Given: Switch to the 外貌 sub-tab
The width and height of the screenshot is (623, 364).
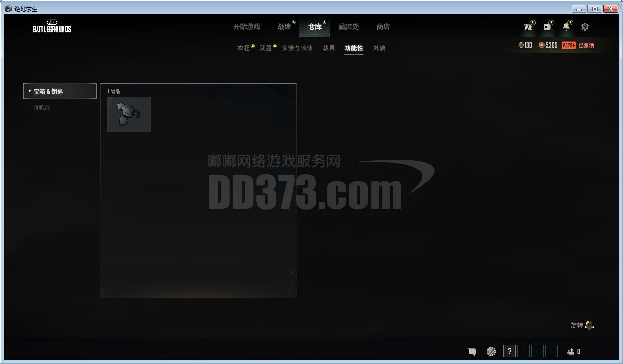Looking at the screenshot, I should click(x=379, y=48).
